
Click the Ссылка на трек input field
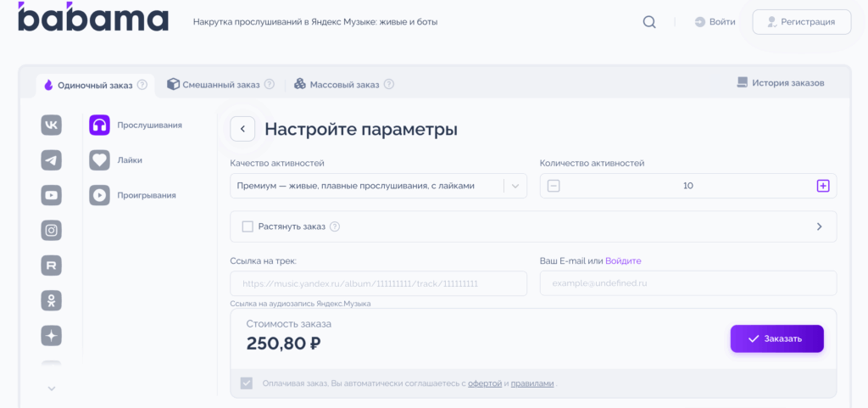[x=378, y=283]
